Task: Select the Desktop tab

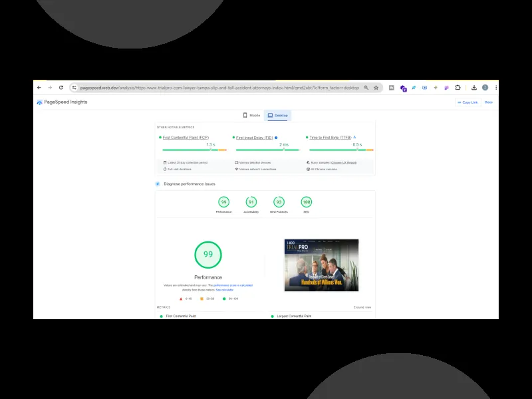Action: coord(277,115)
